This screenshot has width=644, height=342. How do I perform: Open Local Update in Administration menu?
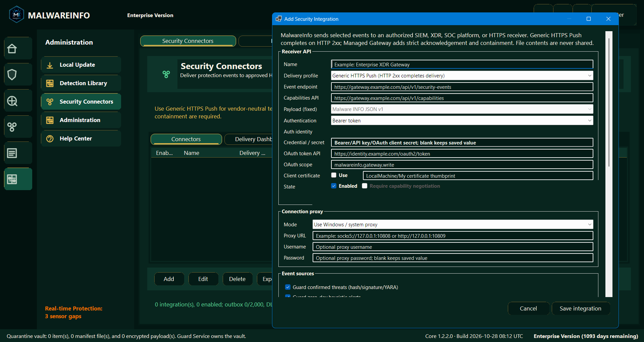pos(81,65)
